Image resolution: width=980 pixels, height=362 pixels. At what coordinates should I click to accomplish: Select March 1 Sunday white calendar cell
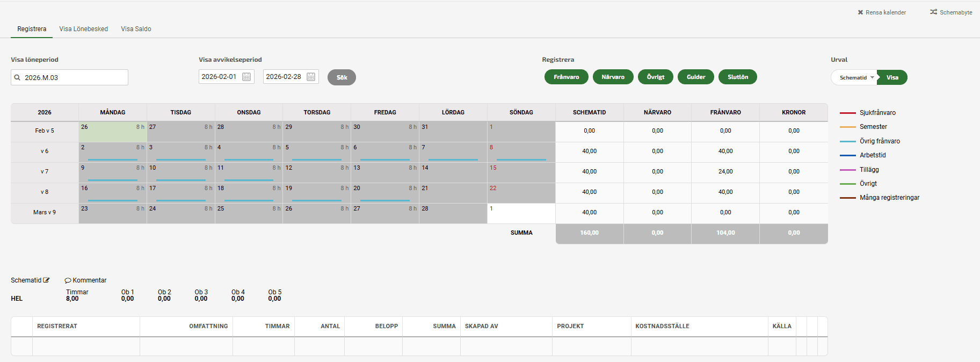(521, 213)
